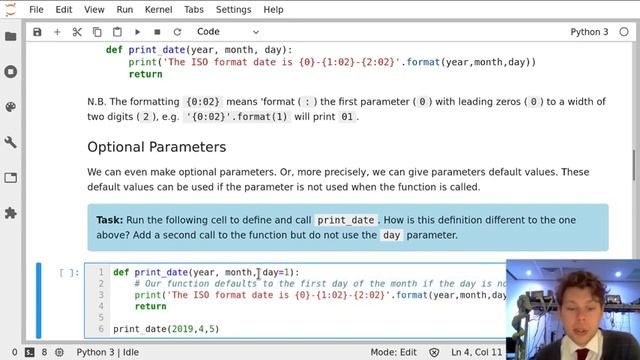Screen dimensions: 640x360
Task: Copy the selected cell
Action: (x=97, y=32)
